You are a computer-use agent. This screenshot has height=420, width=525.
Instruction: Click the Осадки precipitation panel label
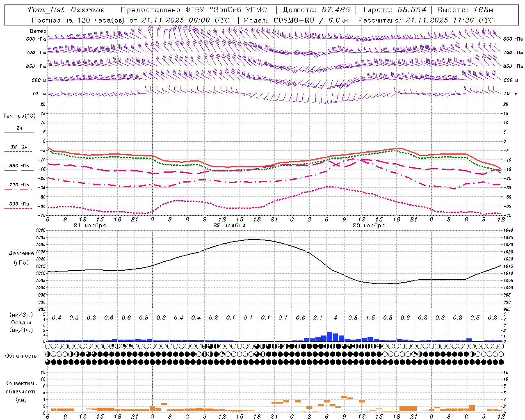[x=21, y=322]
